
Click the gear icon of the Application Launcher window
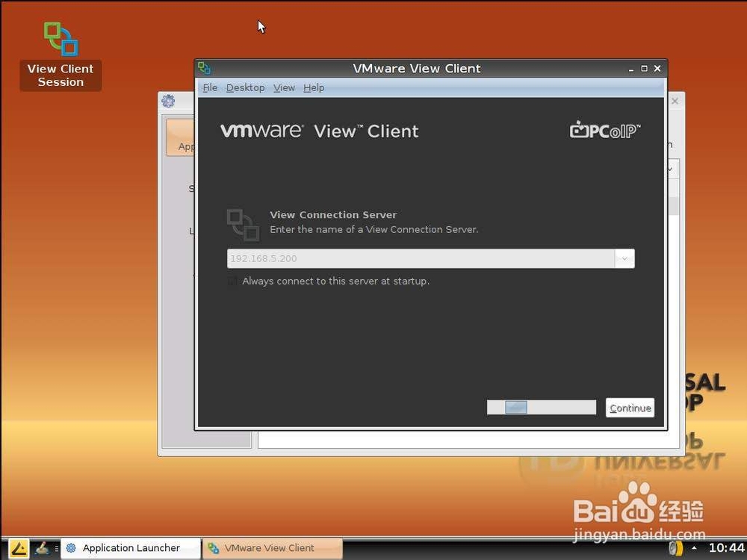coord(168,101)
